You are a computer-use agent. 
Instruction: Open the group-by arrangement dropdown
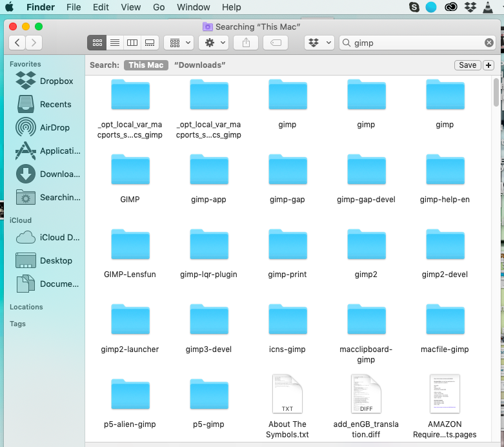pyautogui.click(x=179, y=43)
